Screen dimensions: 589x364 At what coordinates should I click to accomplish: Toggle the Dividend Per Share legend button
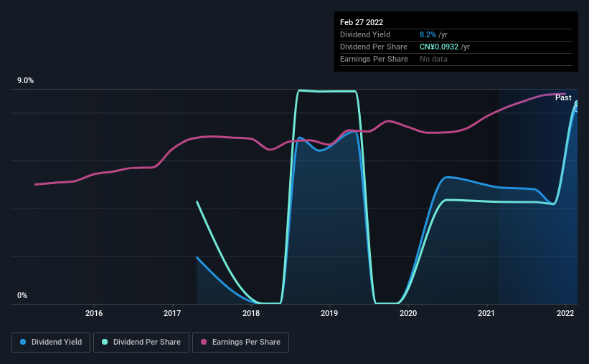pyautogui.click(x=141, y=343)
